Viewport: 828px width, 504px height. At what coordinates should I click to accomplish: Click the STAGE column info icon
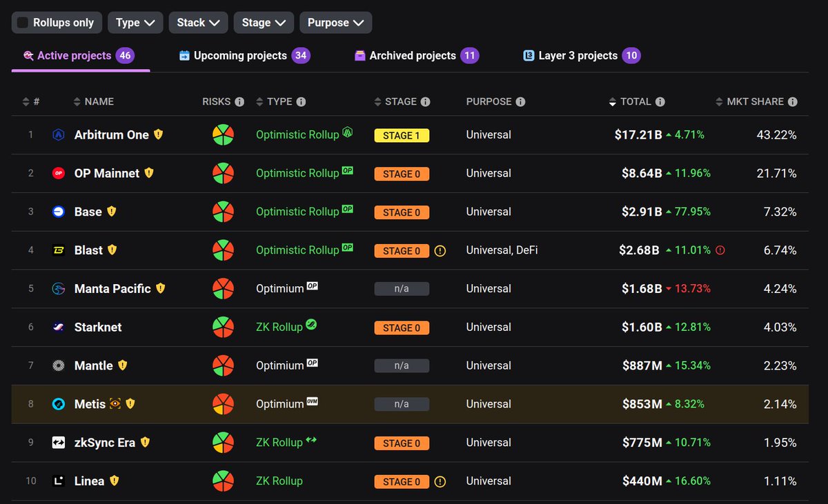tap(425, 102)
